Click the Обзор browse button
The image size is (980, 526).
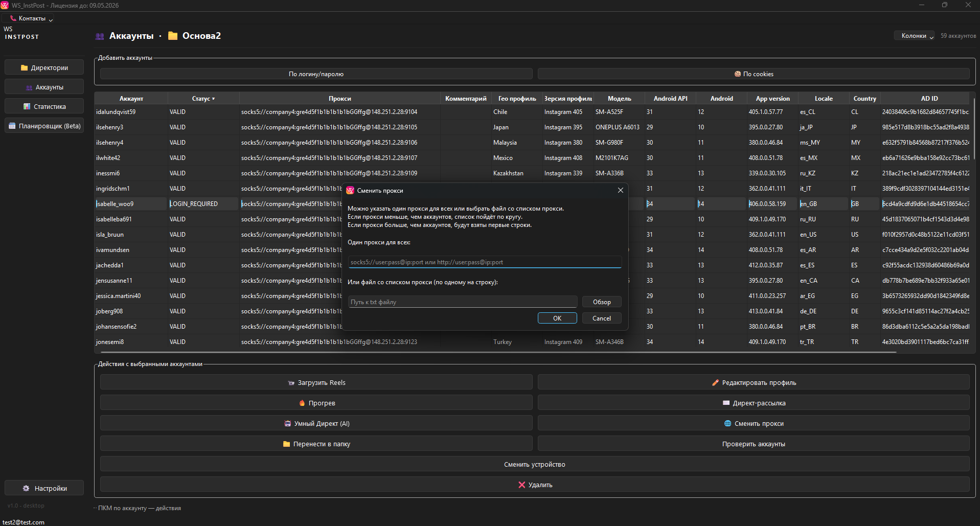point(601,302)
